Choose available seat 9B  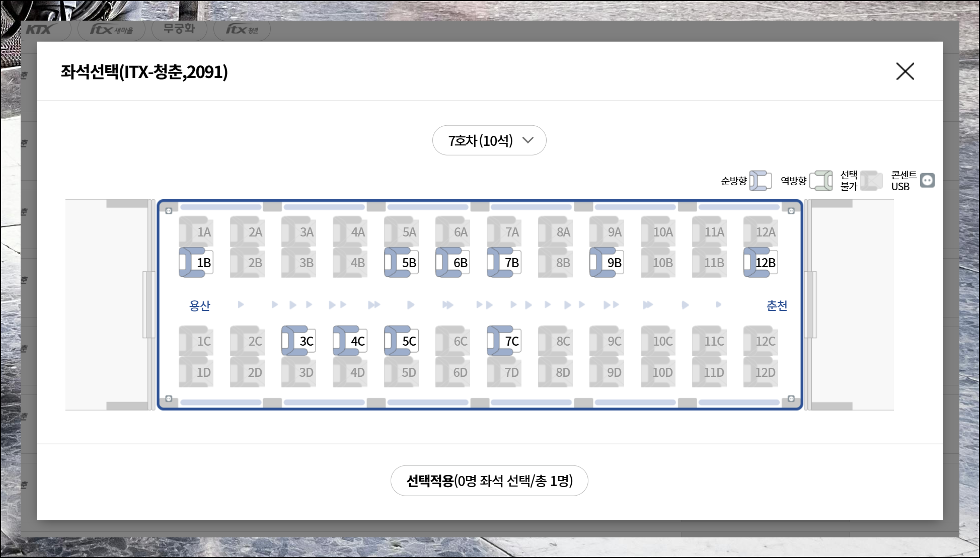point(607,262)
